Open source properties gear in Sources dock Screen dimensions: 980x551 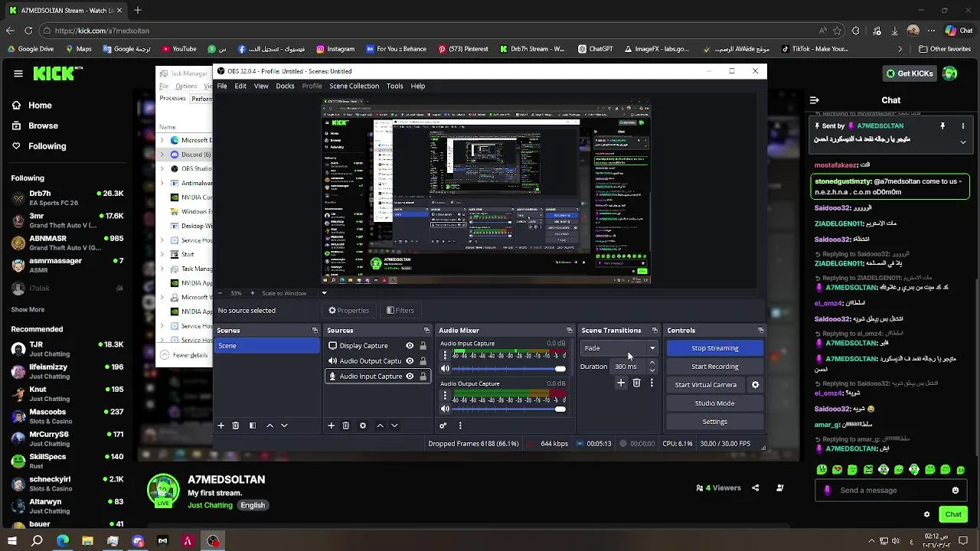(363, 425)
